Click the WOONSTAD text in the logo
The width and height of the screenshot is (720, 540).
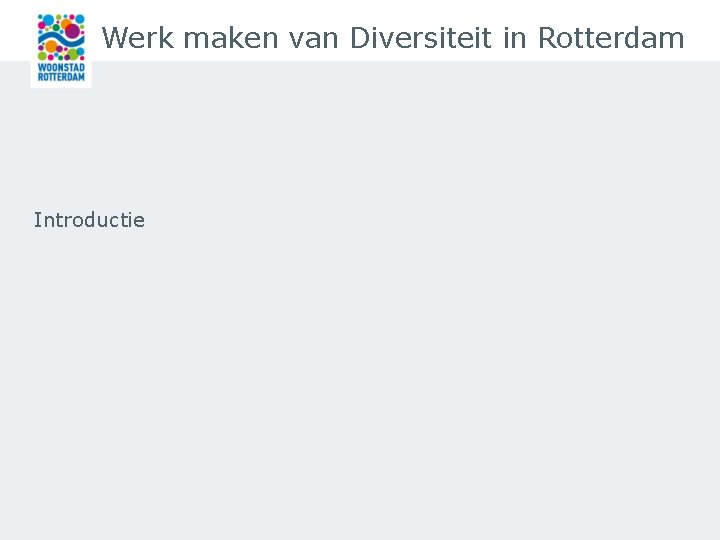pos(61,68)
